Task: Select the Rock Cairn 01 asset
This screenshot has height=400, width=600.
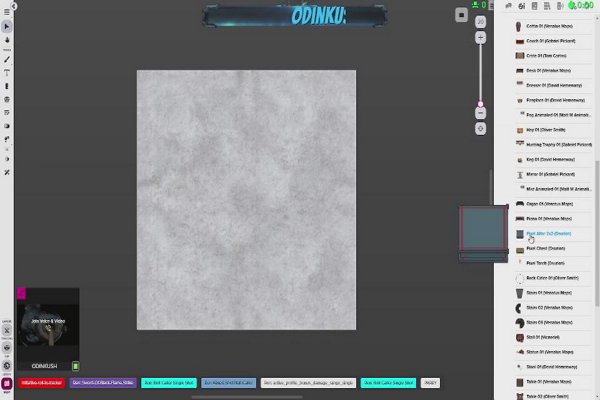Action: point(553,278)
